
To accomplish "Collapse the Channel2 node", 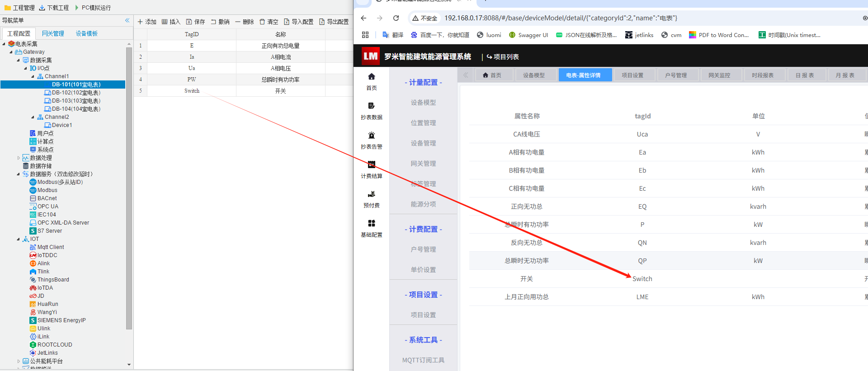I will coord(33,117).
